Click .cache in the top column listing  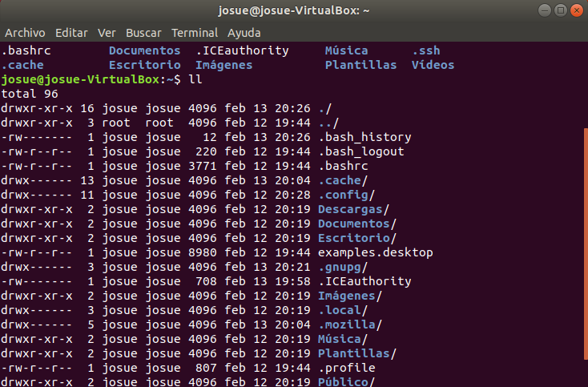pyautogui.click(x=22, y=65)
